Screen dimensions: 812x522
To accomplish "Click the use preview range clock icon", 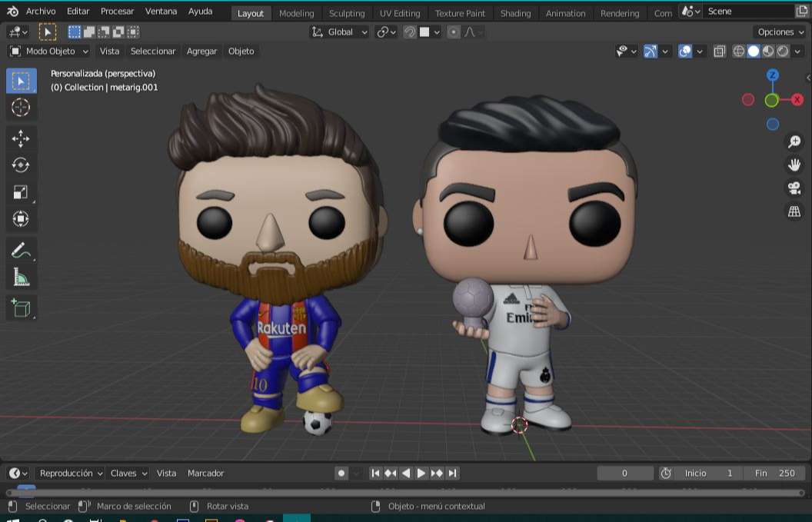I will pyautogui.click(x=666, y=474).
